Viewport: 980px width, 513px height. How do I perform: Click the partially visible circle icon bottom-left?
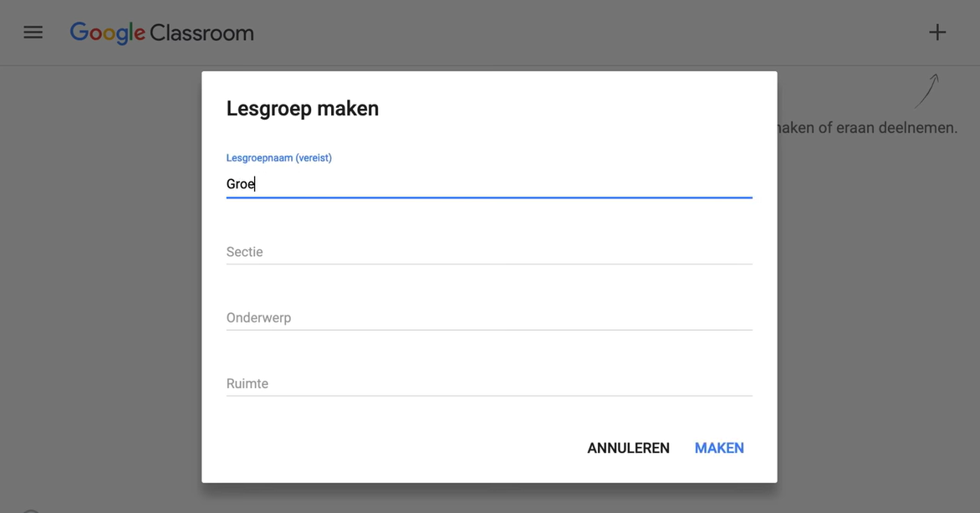[30, 510]
